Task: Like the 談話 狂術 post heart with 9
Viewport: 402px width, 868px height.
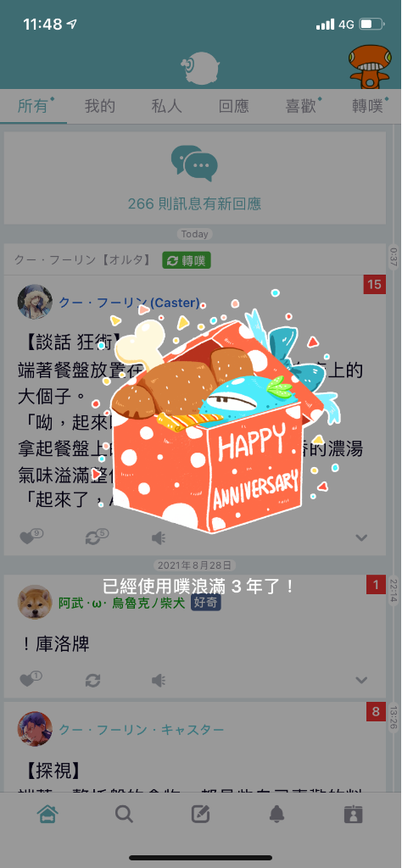Action: point(31,537)
